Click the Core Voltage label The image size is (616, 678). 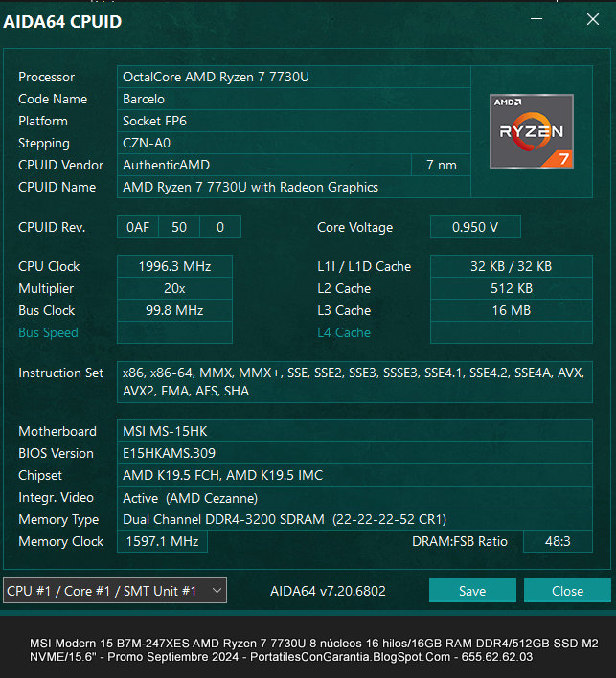point(354,228)
